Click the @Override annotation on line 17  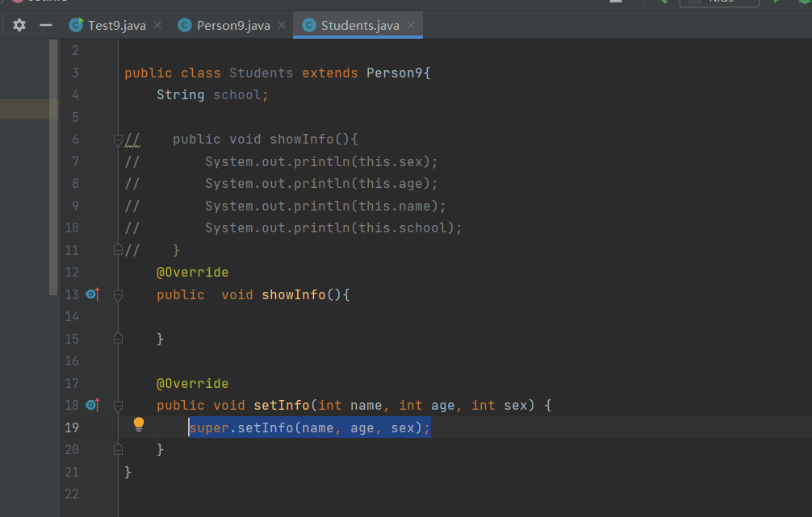pos(193,383)
